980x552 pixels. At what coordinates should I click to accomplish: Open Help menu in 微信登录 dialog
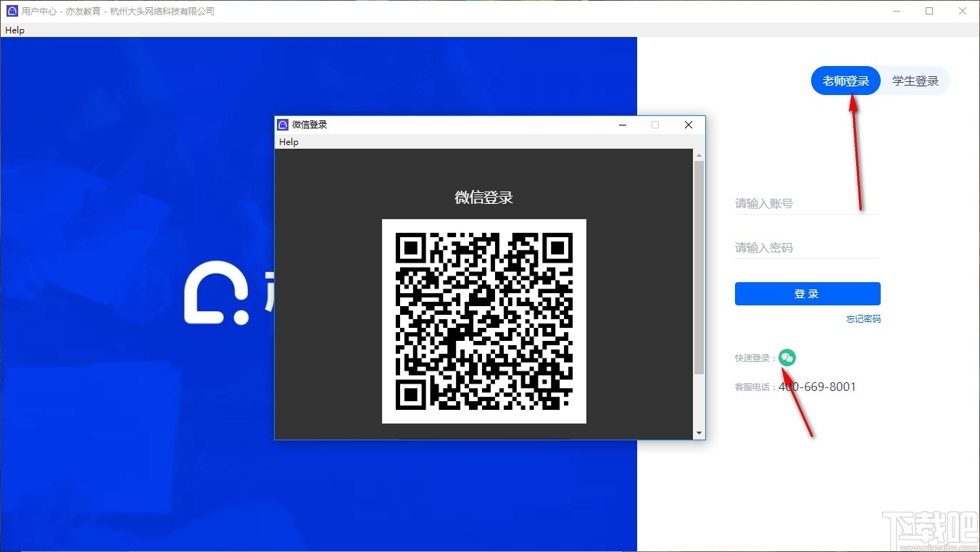click(288, 142)
